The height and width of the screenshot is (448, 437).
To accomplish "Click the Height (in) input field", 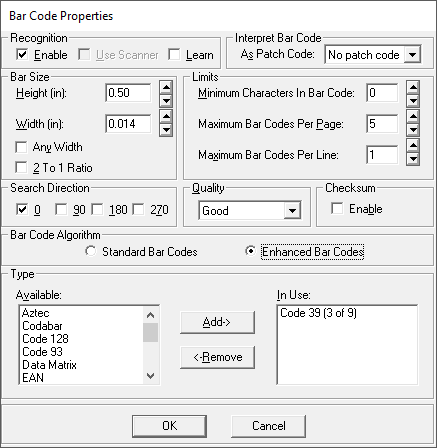I will point(128,93).
